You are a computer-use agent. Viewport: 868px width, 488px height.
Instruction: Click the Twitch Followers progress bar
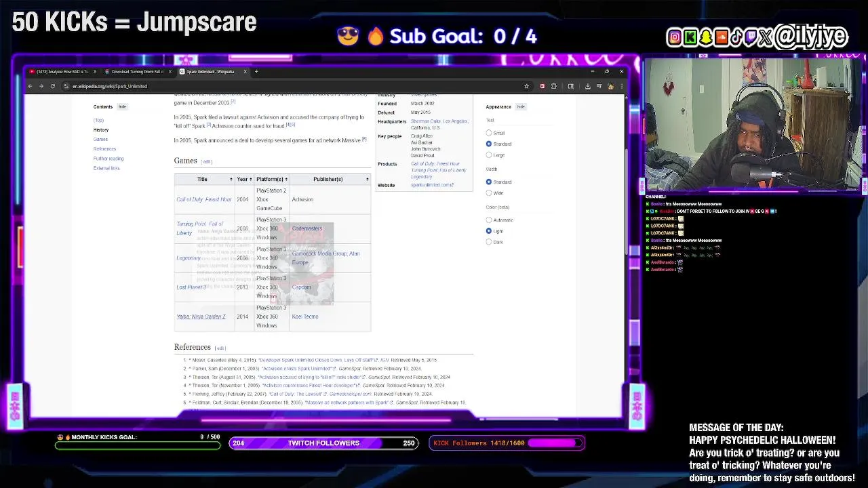pos(323,443)
